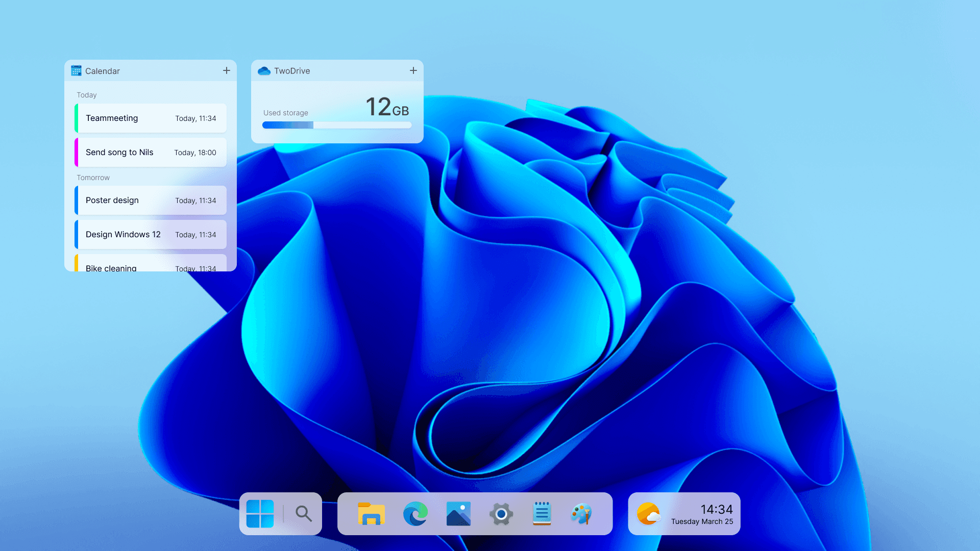
Task: Click the used storage progress bar
Action: (337, 125)
